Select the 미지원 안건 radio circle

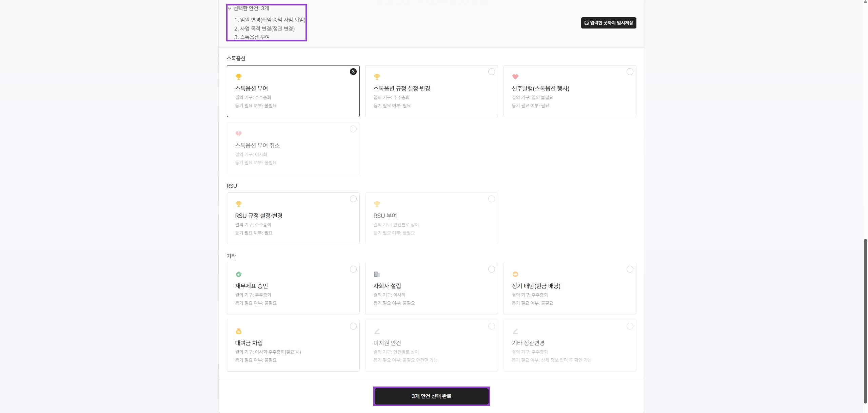(x=491, y=326)
